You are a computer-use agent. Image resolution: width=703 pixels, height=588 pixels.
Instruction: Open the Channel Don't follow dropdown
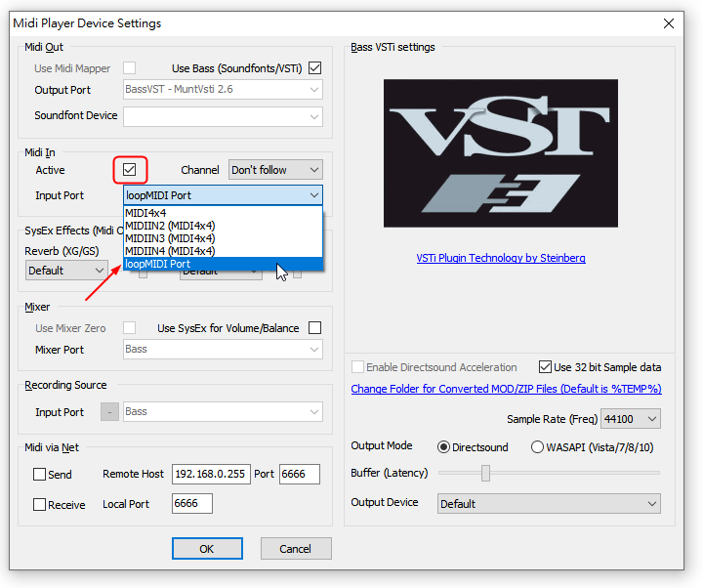pyautogui.click(x=275, y=170)
